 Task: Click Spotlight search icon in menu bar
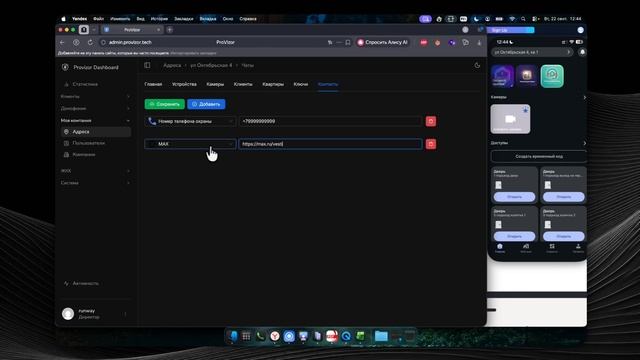(523, 19)
